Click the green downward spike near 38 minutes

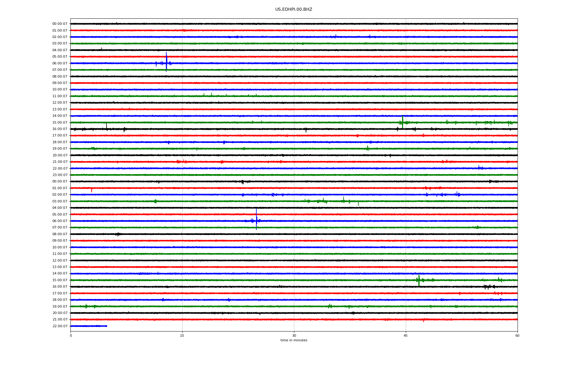(358, 204)
